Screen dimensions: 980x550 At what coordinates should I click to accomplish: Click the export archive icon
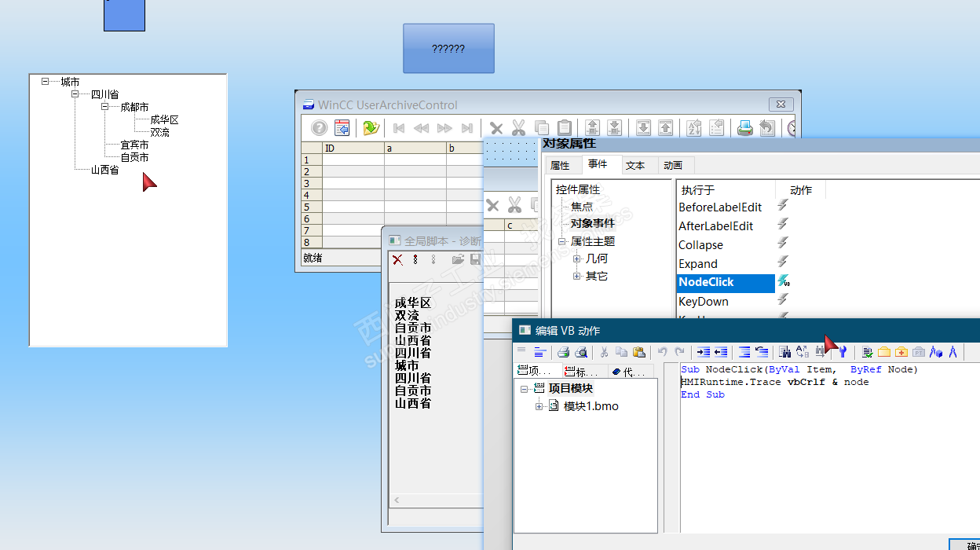(x=665, y=128)
